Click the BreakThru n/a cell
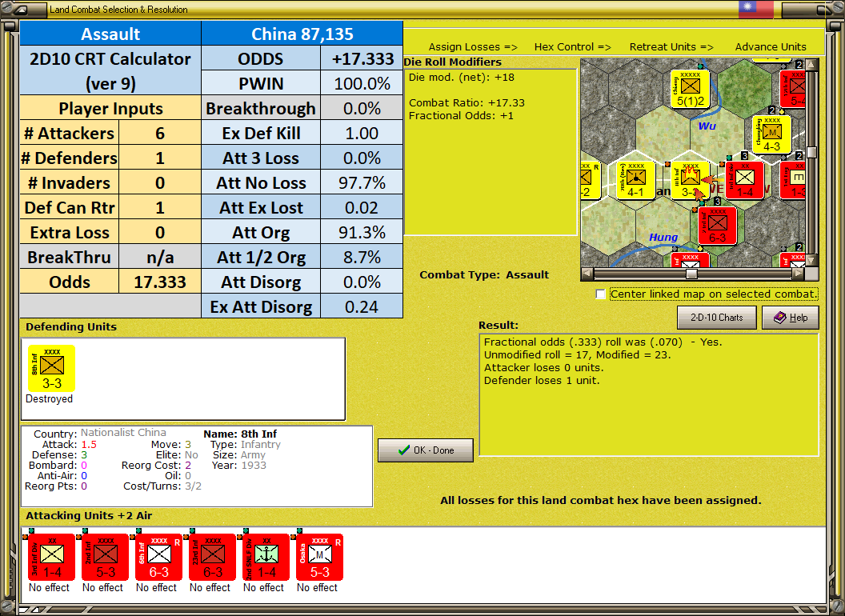Screen dimensions: 845x616 (160, 257)
